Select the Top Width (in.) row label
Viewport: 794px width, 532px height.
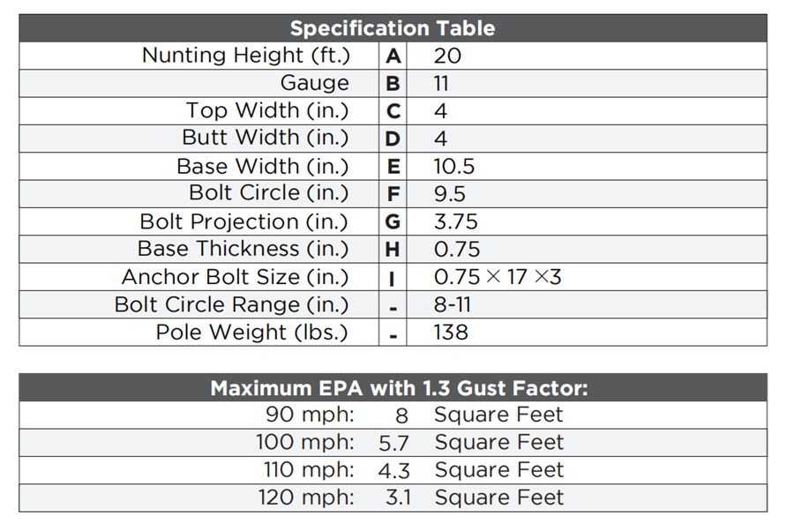tap(267, 111)
